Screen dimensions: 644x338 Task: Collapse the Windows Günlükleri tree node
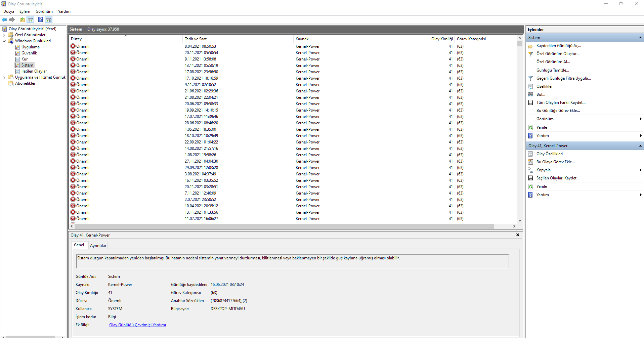pyautogui.click(x=4, y=41)
